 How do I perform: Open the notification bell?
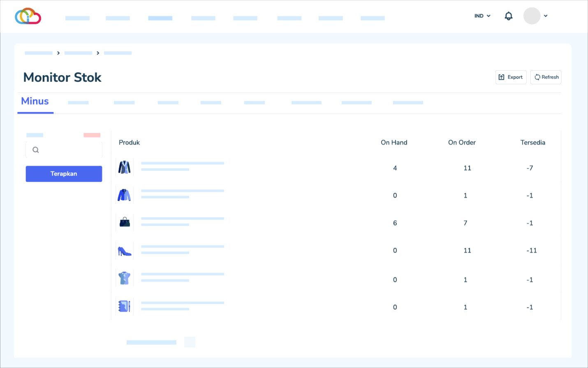click(508, 16)
